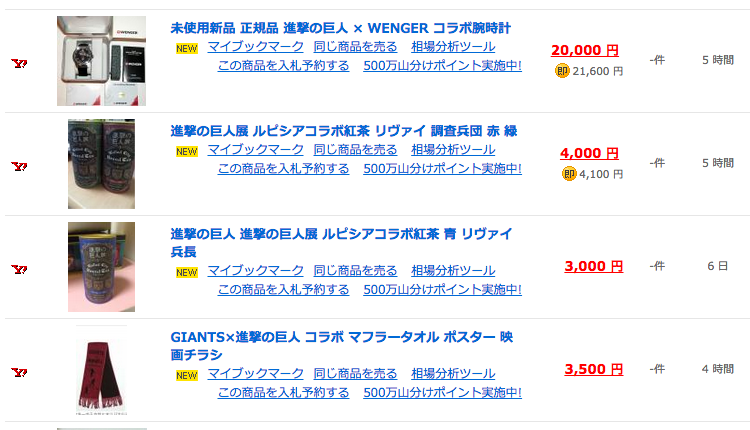750x430 pixels.
Task: Open the blue Levi tea can thumbnail
Action: pyautogui.click(x=100, y=267)
